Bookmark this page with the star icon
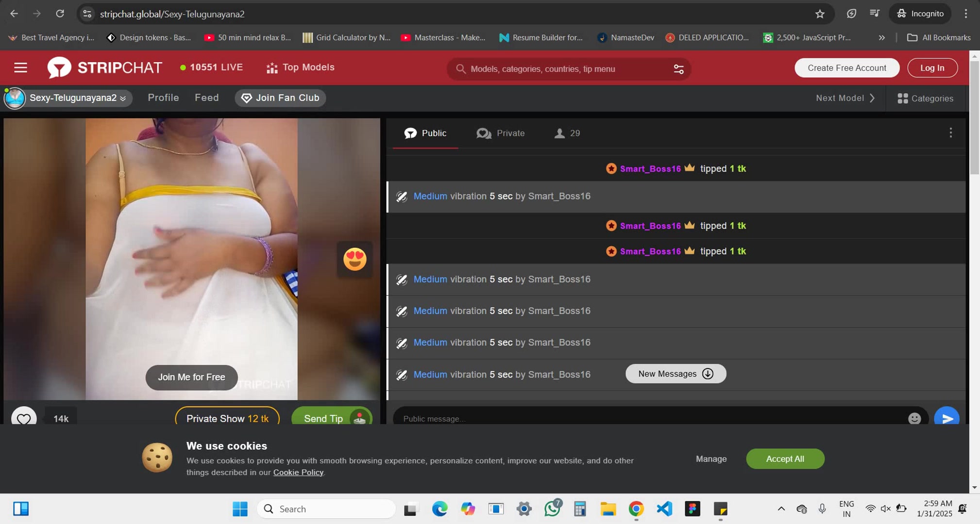980x524 pixels. coord(820,14)
